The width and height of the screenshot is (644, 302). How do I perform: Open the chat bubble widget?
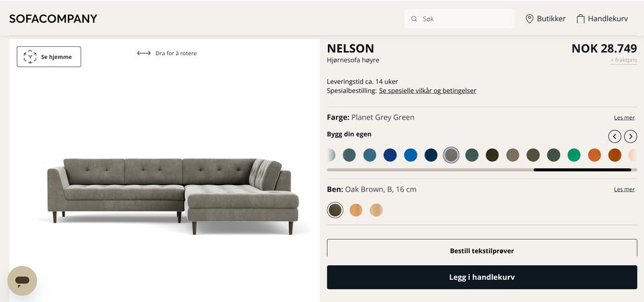coord(22,281)
